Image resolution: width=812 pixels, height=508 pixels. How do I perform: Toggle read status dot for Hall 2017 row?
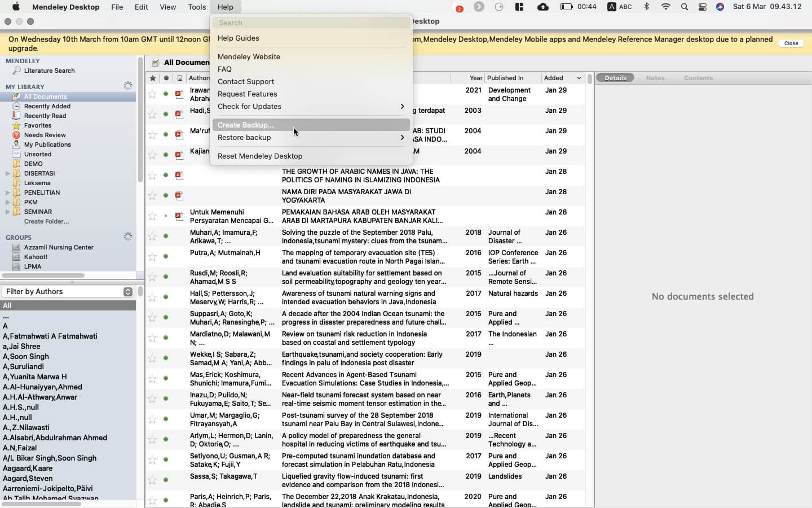tap(166, 297)
